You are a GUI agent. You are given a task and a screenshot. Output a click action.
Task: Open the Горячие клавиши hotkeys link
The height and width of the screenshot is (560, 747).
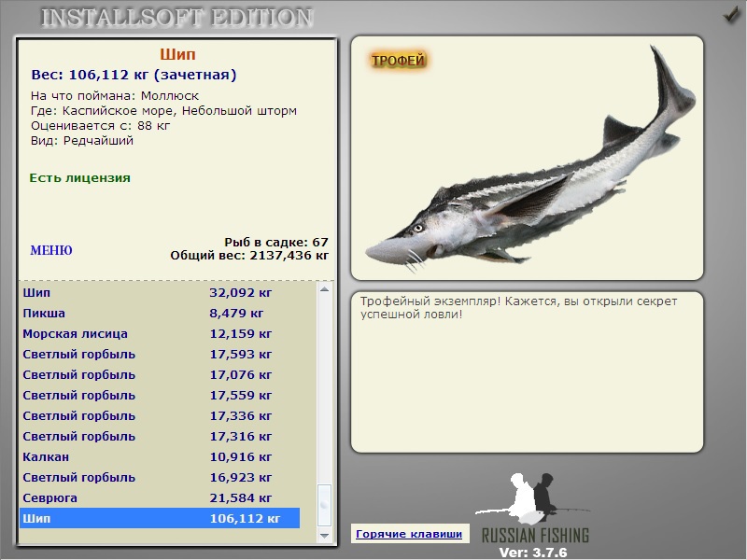pyautogui.click(x=409, y=534)
